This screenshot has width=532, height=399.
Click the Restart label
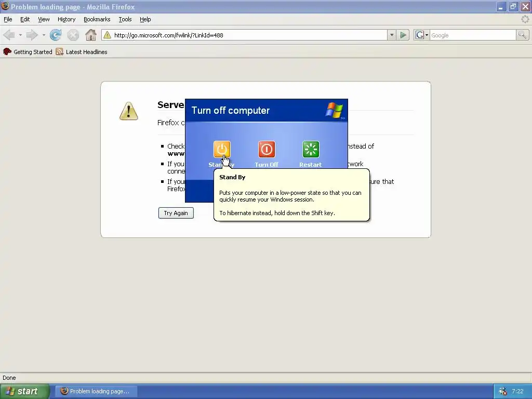[311, 165]
